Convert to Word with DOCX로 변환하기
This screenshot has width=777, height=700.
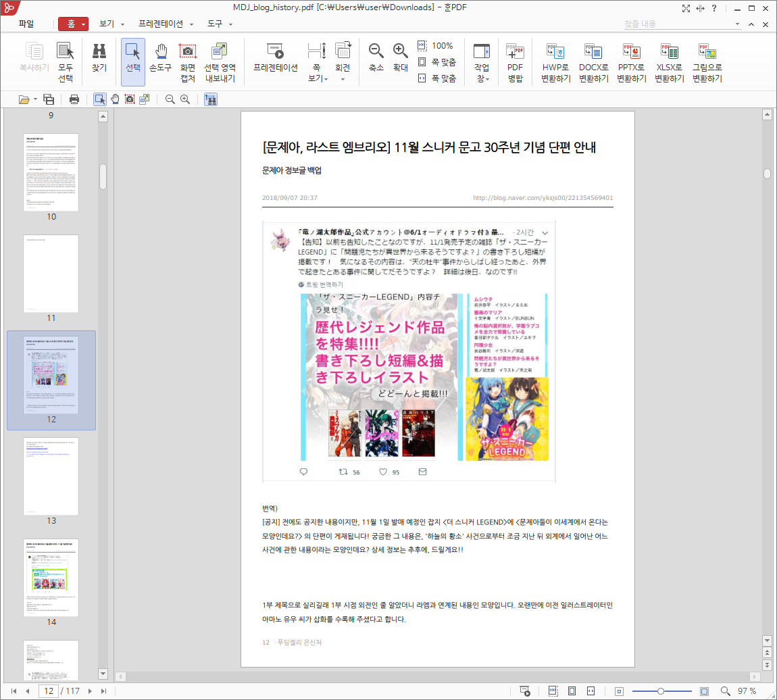coord(594,62)
